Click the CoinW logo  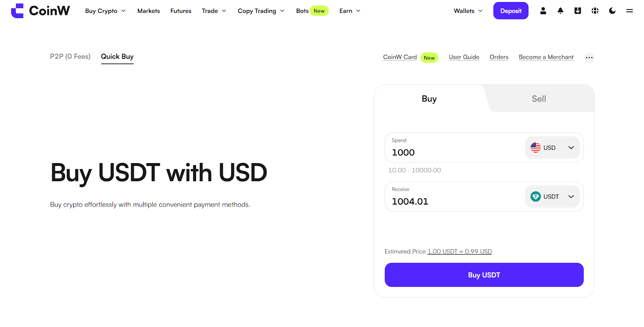40,11
